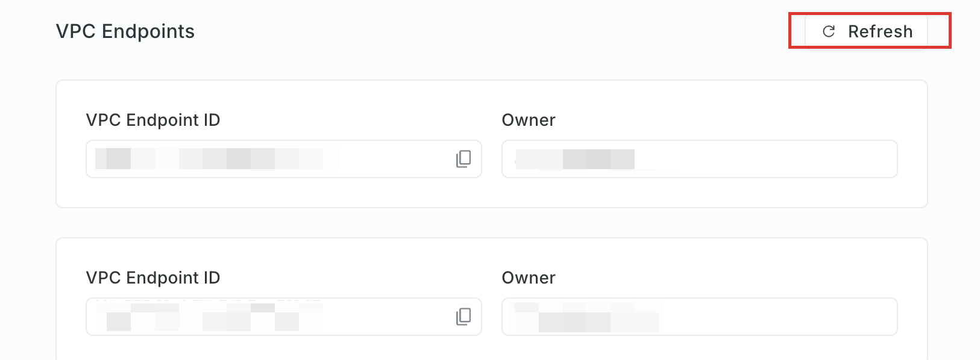Focus the second Owner field
This screenshot has width=980, height=360.
pos(700,317)
